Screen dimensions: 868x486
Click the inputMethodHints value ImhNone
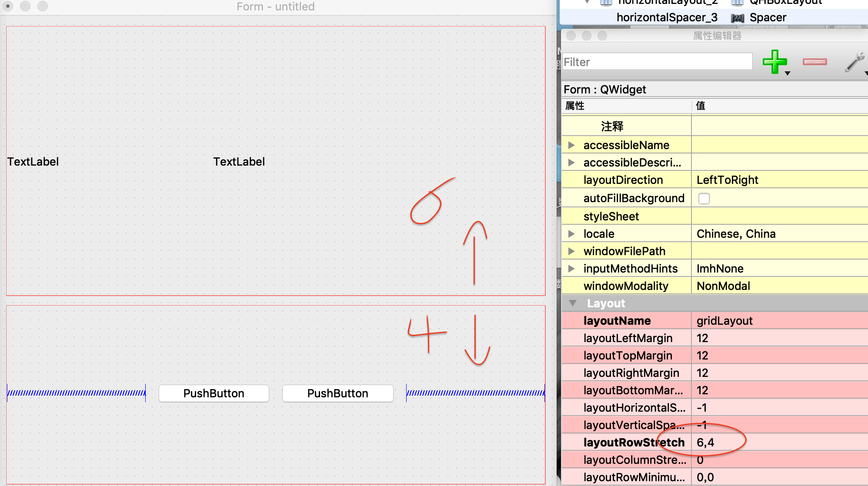coord(720,269)
